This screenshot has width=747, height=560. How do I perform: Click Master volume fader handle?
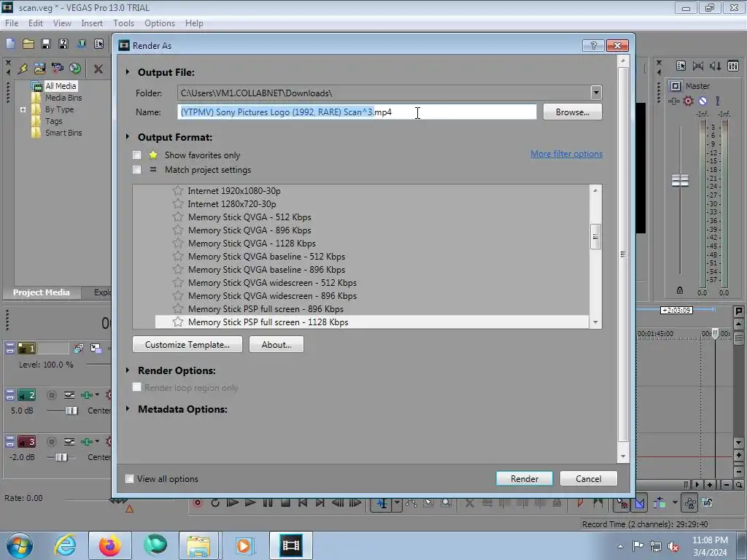[680, 181]
